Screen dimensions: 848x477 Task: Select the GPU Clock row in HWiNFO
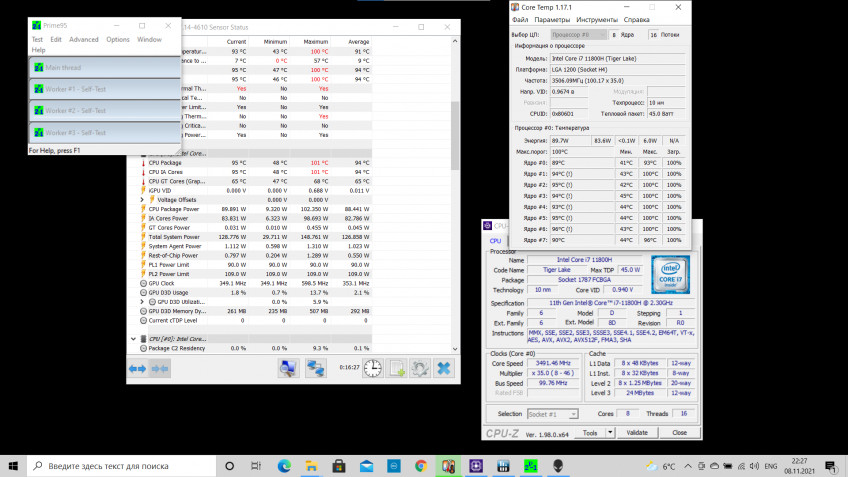click(x=254, y=283)
